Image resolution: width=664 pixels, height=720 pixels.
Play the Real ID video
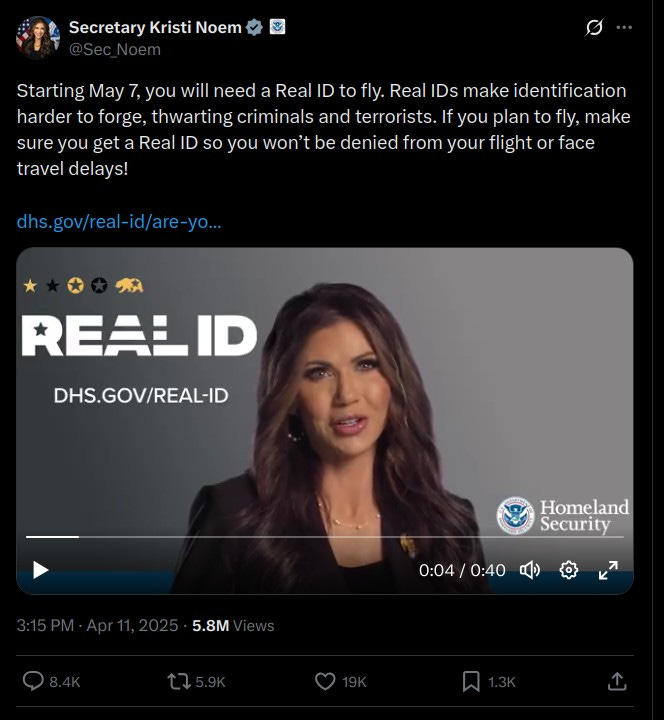[40, 570]
